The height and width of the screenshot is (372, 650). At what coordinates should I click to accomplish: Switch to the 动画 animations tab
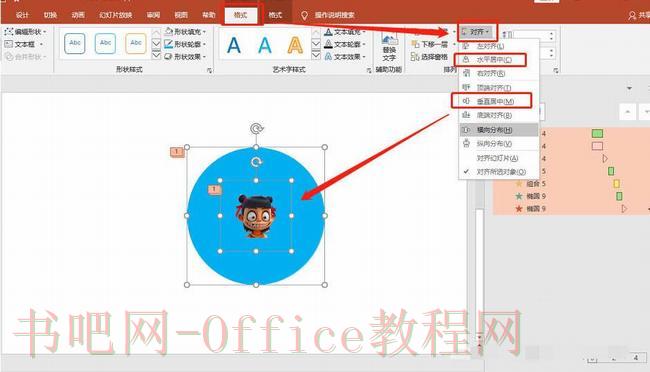tap(78, 15)
